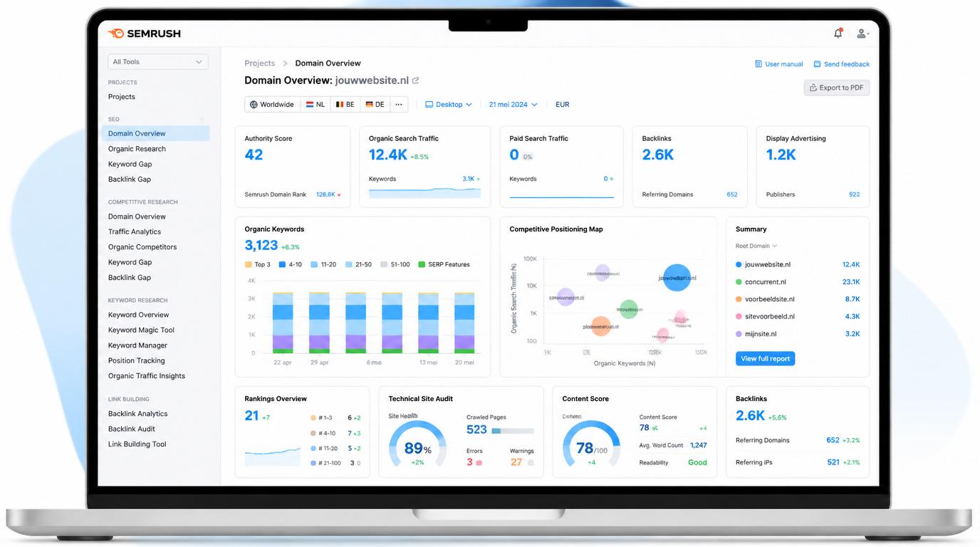Click the 20 mei bar in chart
Screen dimensions: 980x547
[464, 323]
